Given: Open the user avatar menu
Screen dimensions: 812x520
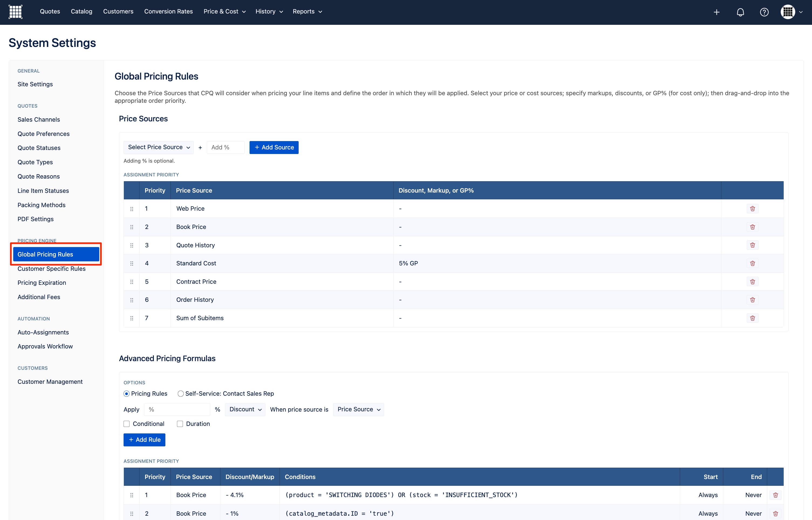Looking at the screenshot, I should [791, 12].
